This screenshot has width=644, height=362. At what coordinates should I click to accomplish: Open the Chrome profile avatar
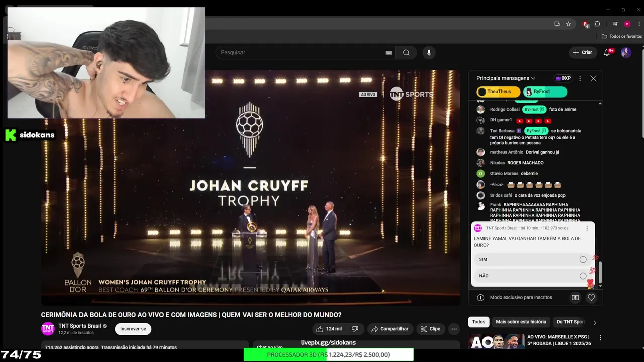pos(627,24)
